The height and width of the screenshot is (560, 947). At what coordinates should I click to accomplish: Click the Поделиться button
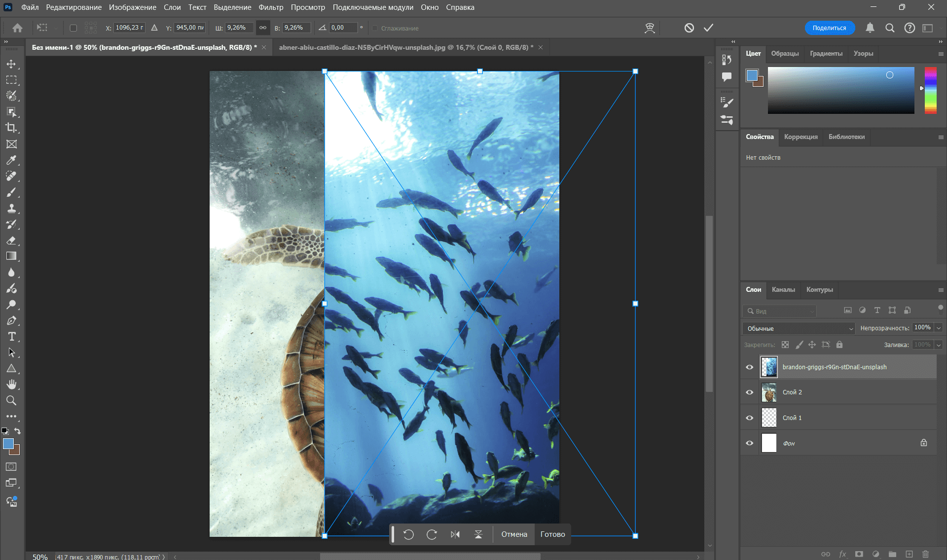[829, 28]
